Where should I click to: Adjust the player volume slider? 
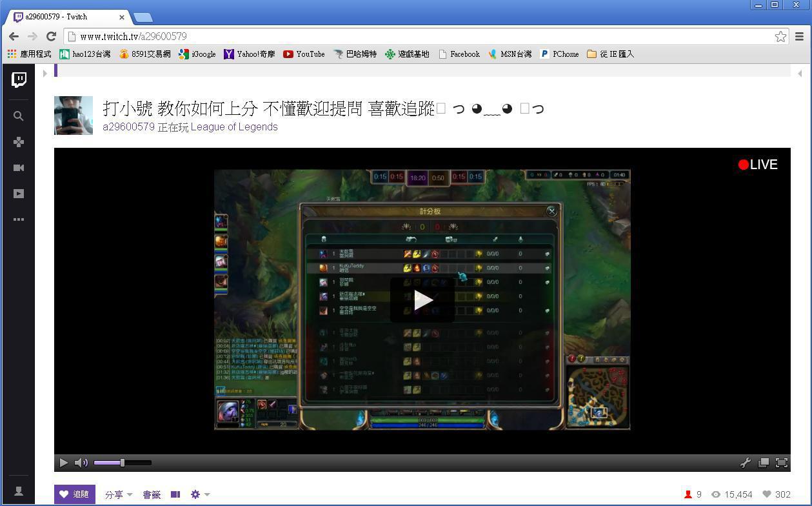coord(123,463)
